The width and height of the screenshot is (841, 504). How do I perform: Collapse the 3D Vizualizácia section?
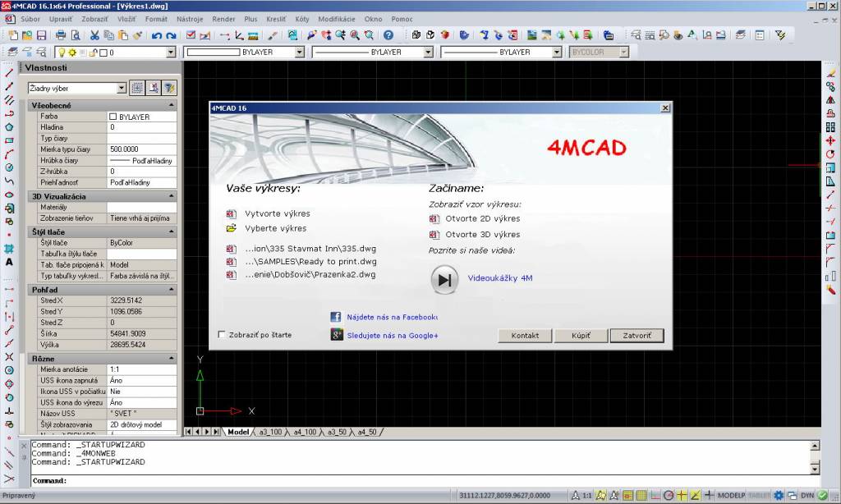pos(171,196)
